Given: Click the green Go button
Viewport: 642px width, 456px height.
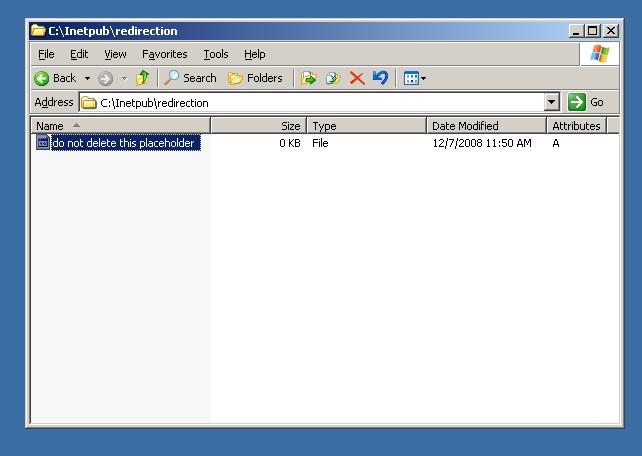Looking at the screenshot, I should tap(585, 102).
